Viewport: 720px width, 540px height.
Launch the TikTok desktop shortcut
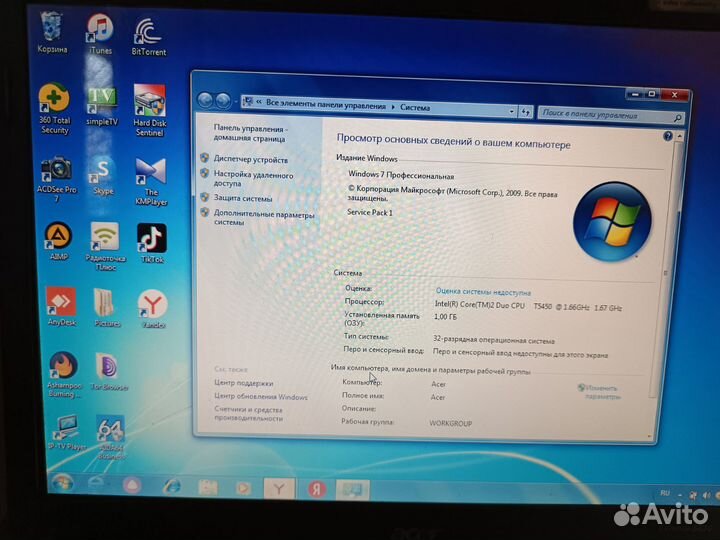[152, 243]
